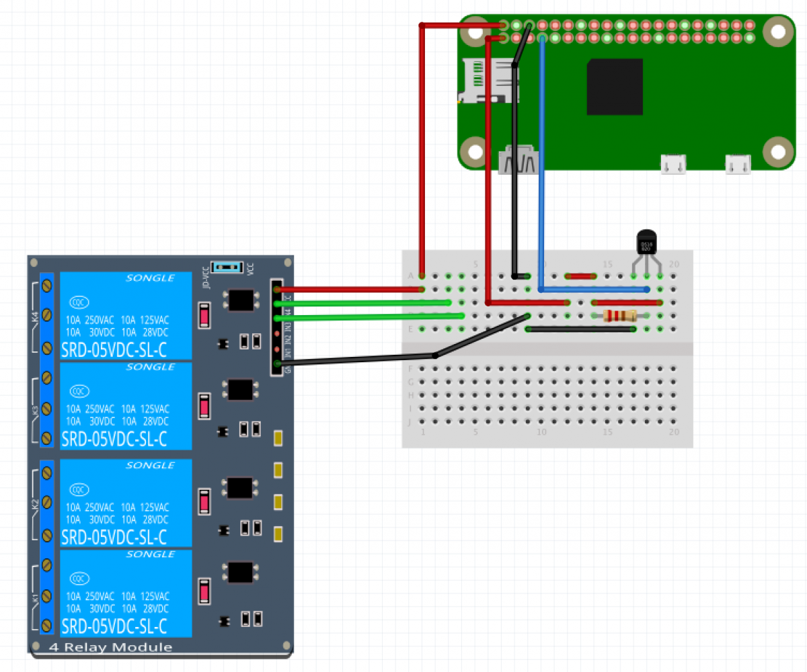Viewport: 807px width, 672px height.
Task: Select the black processor chip on the Pi
Action: click(615, 87)
